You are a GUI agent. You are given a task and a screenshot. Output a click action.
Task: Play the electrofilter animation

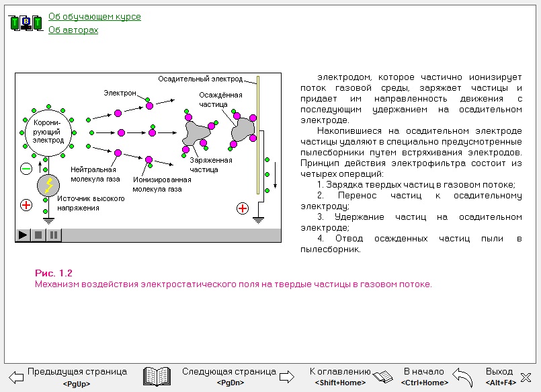23,235
